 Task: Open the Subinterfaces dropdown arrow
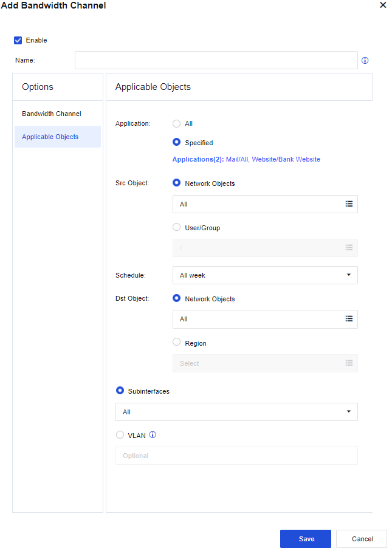[x=348, y=412]
